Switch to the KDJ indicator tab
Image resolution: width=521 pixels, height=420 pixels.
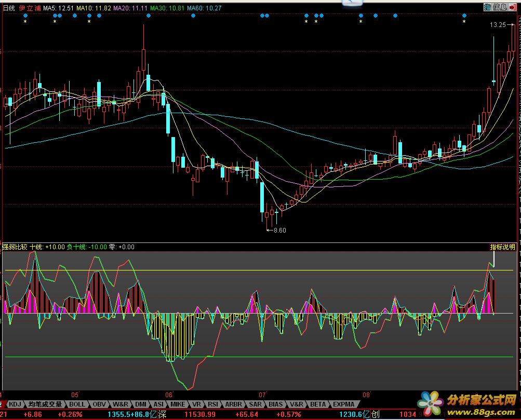(x=15, y=404)
